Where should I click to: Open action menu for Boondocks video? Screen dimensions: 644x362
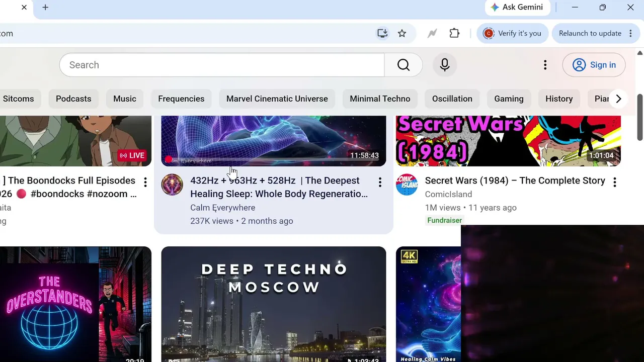[x=145, y=182]
